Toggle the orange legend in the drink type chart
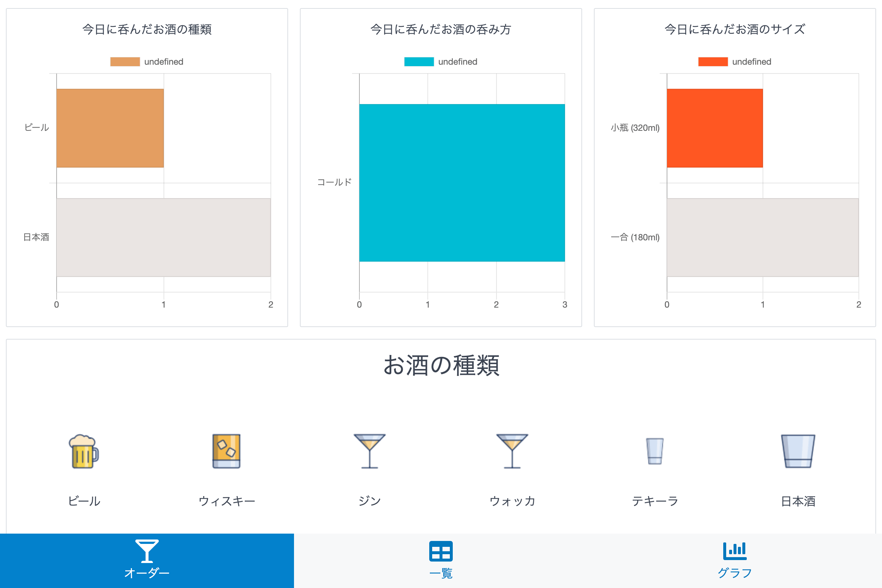The image size is (882, 588). (125, 62)
